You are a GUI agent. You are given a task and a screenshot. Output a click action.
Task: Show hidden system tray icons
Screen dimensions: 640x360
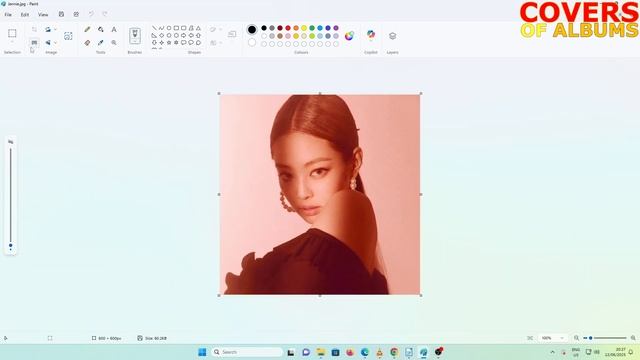pos(552,352)
